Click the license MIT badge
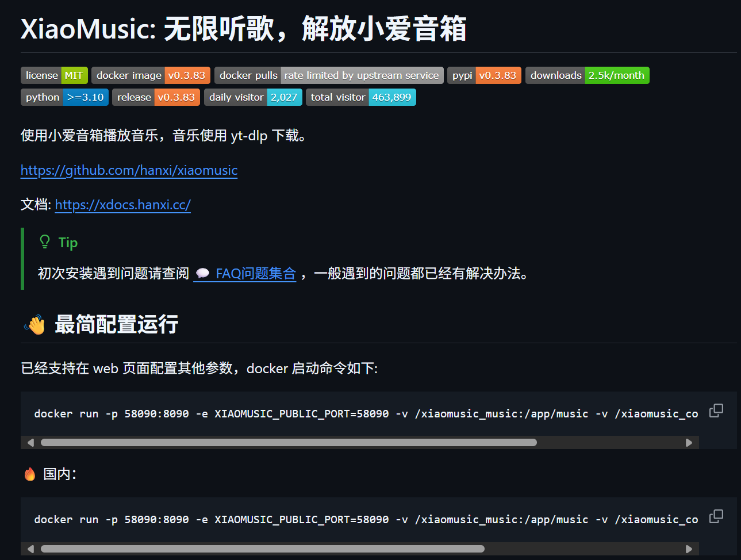The height and width of the screenshot is (560, 741). click(53, 75)
